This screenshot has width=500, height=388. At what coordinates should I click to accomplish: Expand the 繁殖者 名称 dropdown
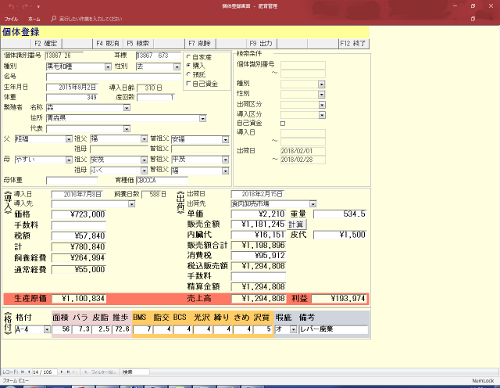(127, 108)
